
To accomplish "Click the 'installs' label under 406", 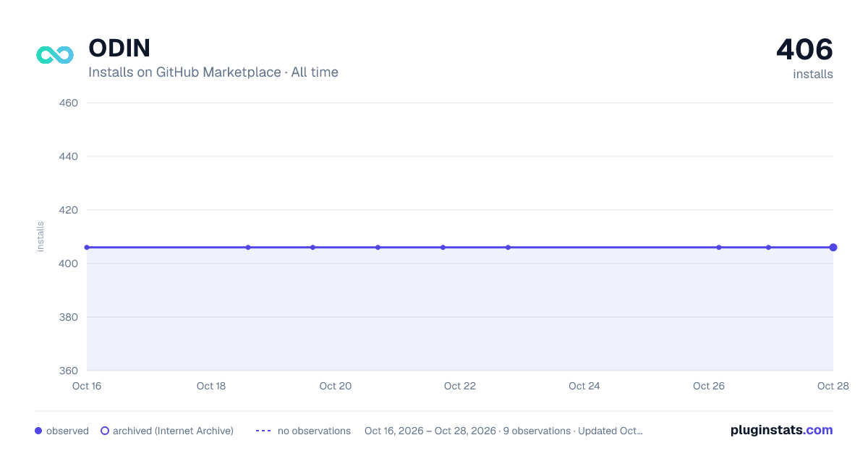I will click(813, 74).
